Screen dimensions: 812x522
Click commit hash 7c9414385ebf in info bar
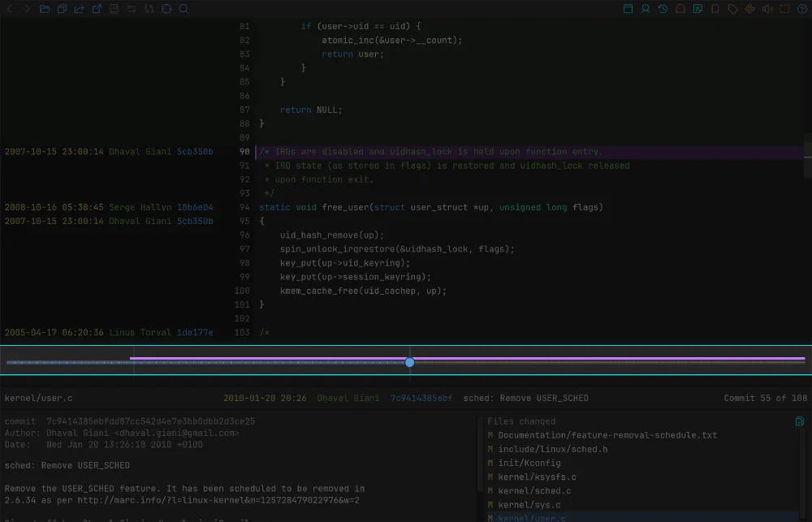click(421, 399)
